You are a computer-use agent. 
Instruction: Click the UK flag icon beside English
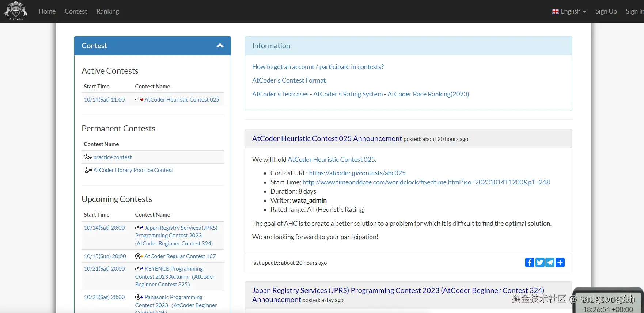556,11
